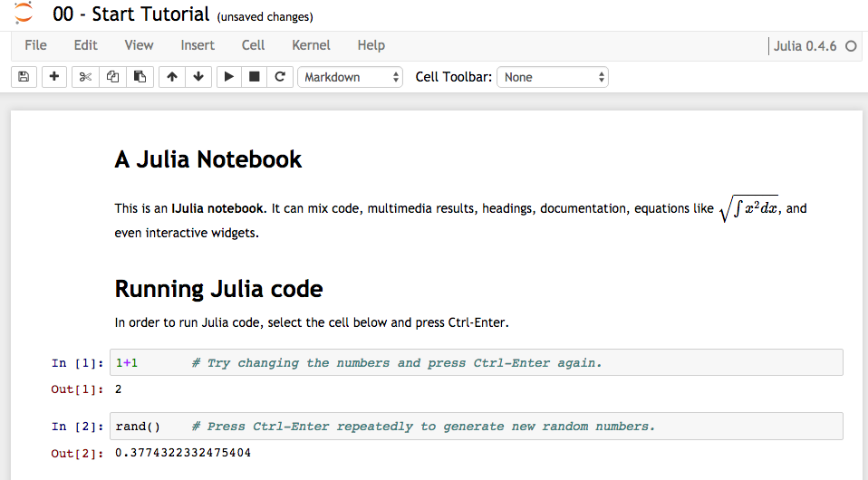Select the In [1]: prompt

pyautogui.click(x=78, y=363)
